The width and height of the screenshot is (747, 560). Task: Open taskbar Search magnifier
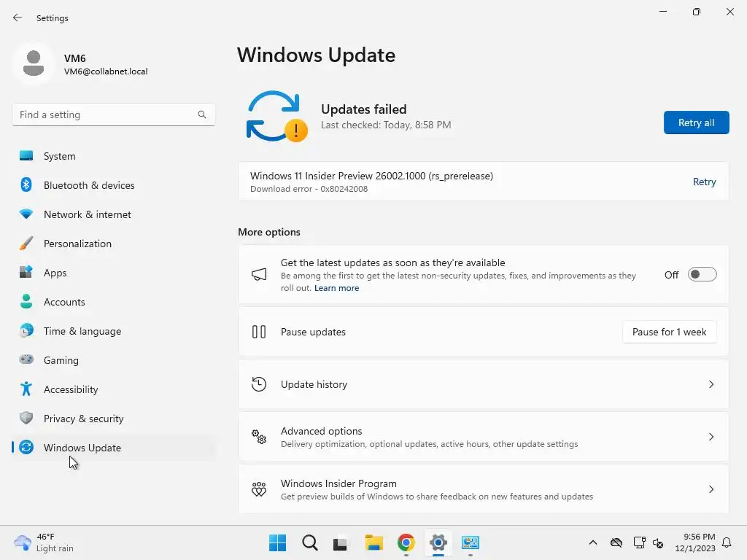point(309,542)
